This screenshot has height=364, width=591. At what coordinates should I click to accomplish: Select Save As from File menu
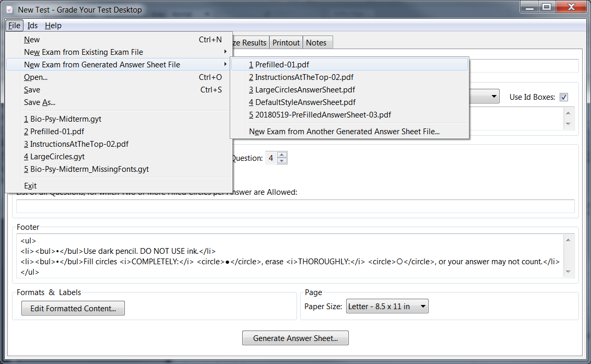coord(40,102)
